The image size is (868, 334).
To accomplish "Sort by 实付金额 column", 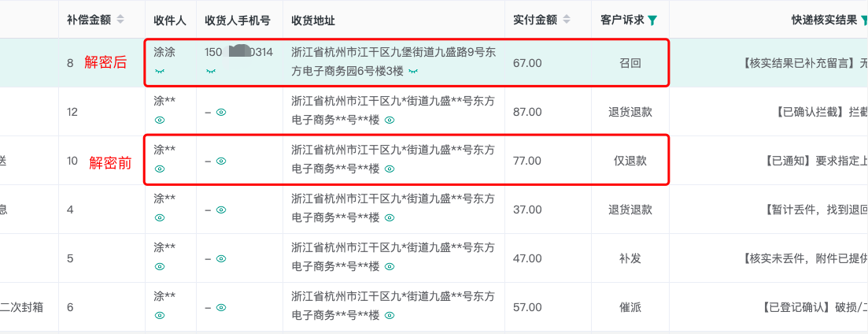I will point(567,20).
